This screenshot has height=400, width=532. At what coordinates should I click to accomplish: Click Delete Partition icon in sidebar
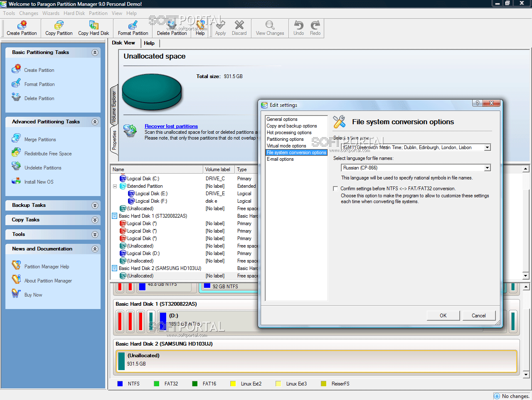coord(16,97)
